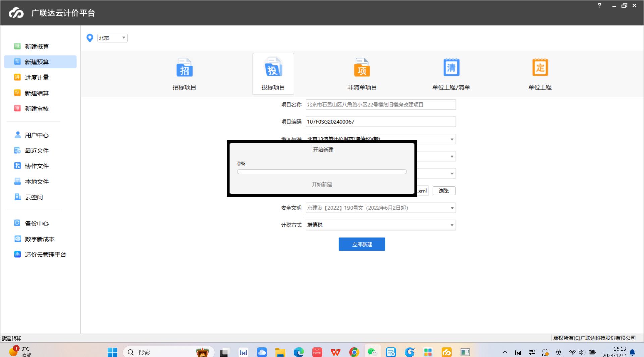Click the 备份中心 icon

click(x=17, y=223)
